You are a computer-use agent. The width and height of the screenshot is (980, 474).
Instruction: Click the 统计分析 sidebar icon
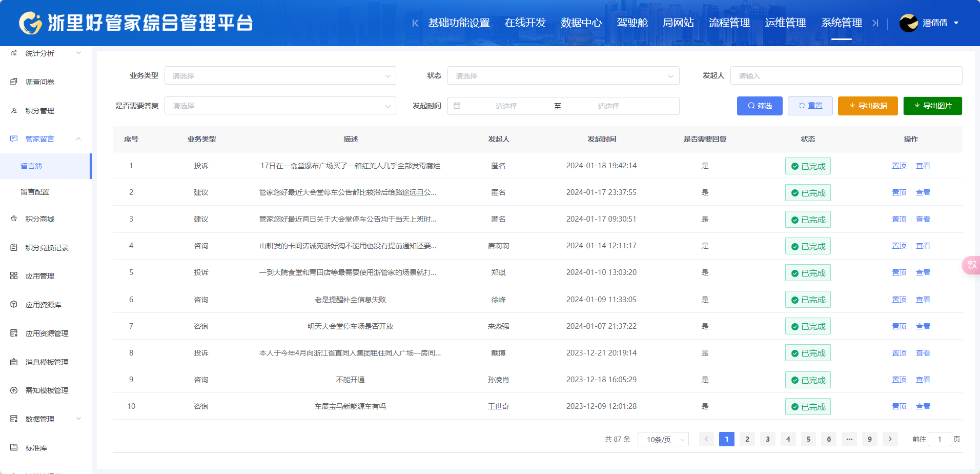coord(14,53)
